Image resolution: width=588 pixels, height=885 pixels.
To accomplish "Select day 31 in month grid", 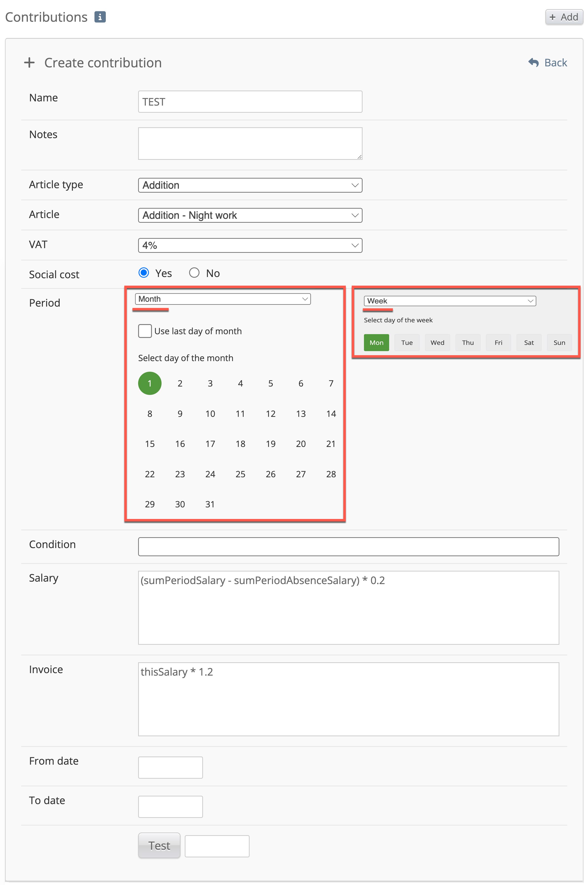I will tap(210, 504).
